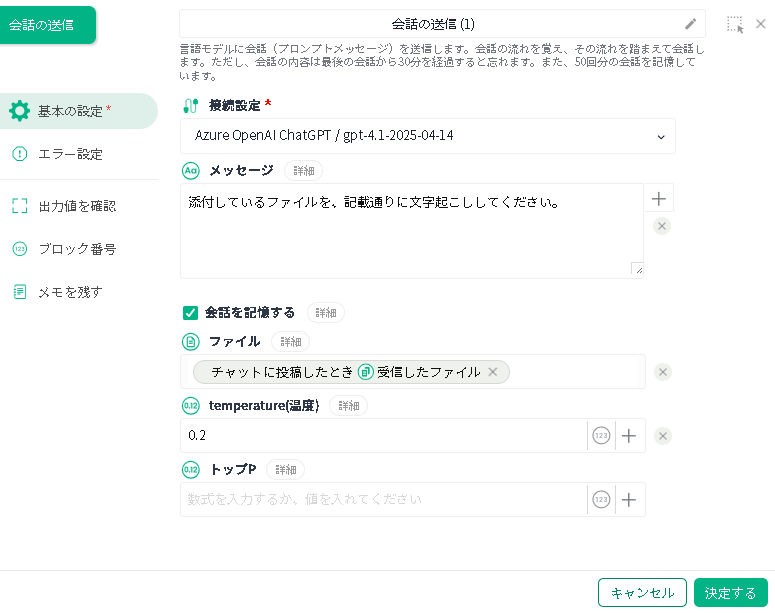775x613 pixels.
Task: Click the plus icon beside the message box
Action: [x=658, y=199]
